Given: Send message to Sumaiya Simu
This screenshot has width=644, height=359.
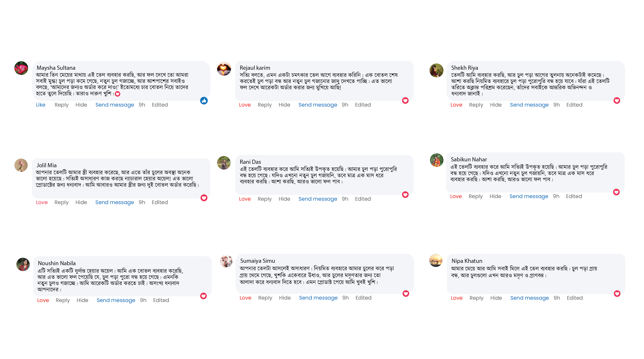Looking at the screenshot, I should [x=318, y=298].
